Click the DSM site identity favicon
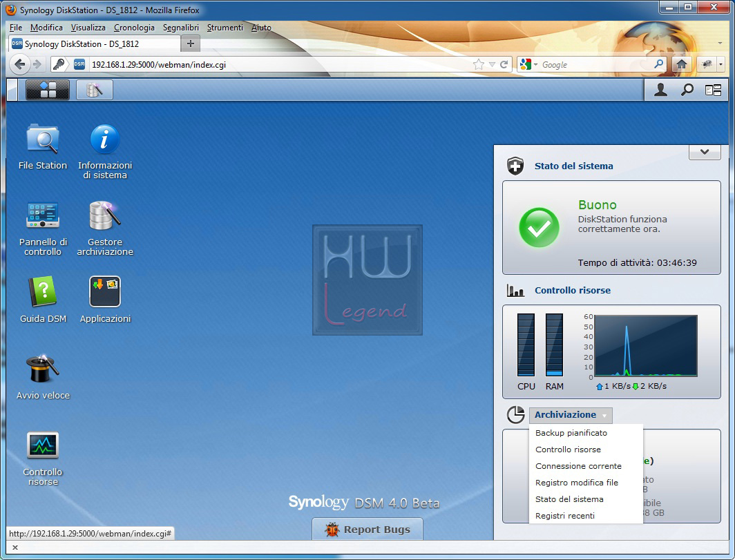 click(79, 64)
